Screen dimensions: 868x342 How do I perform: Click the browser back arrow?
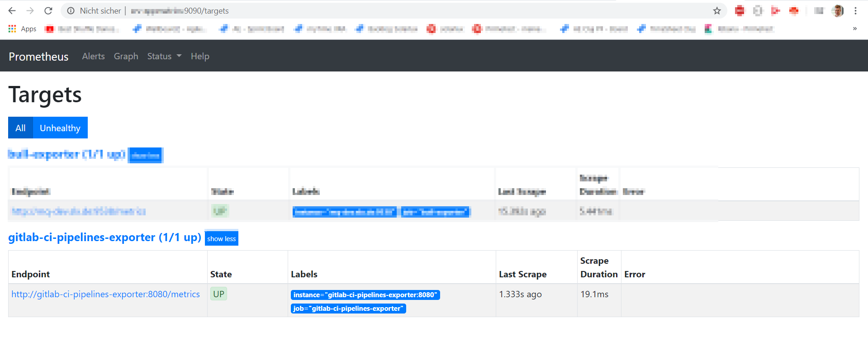(12, 10)
